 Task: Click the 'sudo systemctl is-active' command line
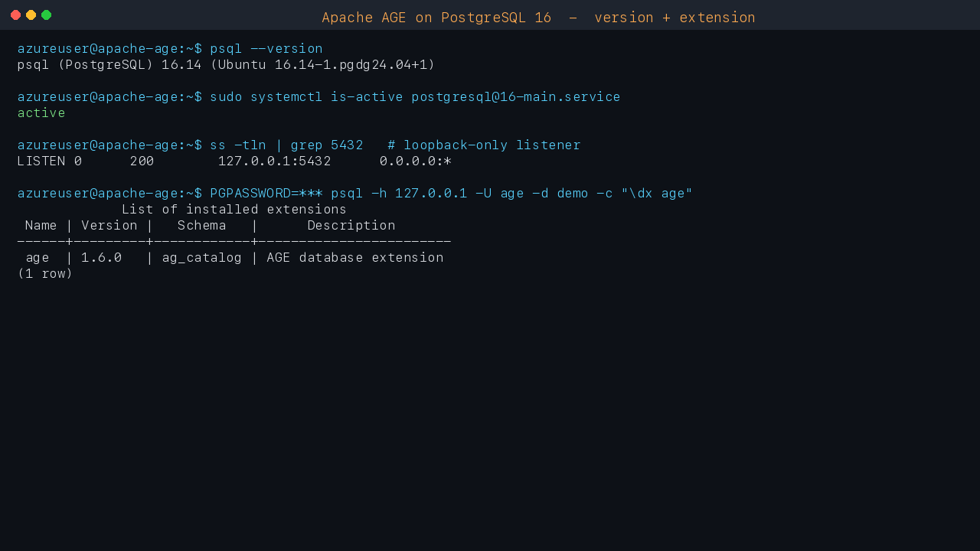[x=318, y=97]
